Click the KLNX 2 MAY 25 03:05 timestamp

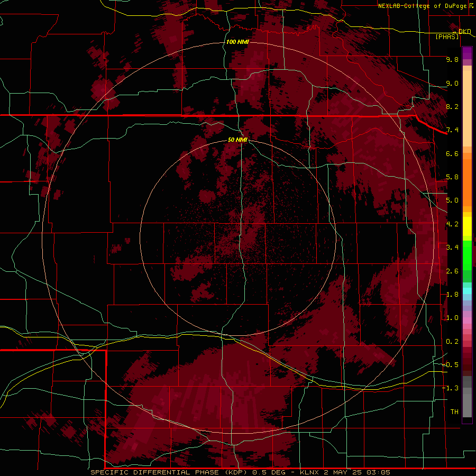click(x=345, y=472)
